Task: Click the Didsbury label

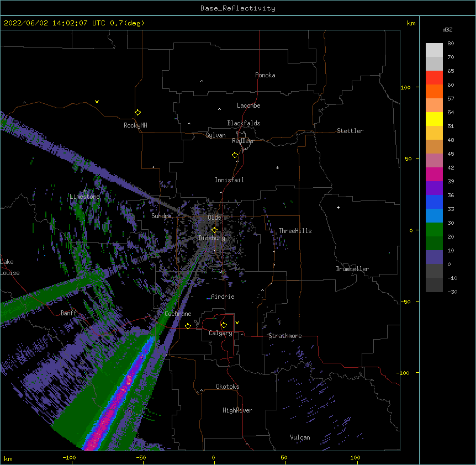Action: pyautogui.click(x=211, y=238)
